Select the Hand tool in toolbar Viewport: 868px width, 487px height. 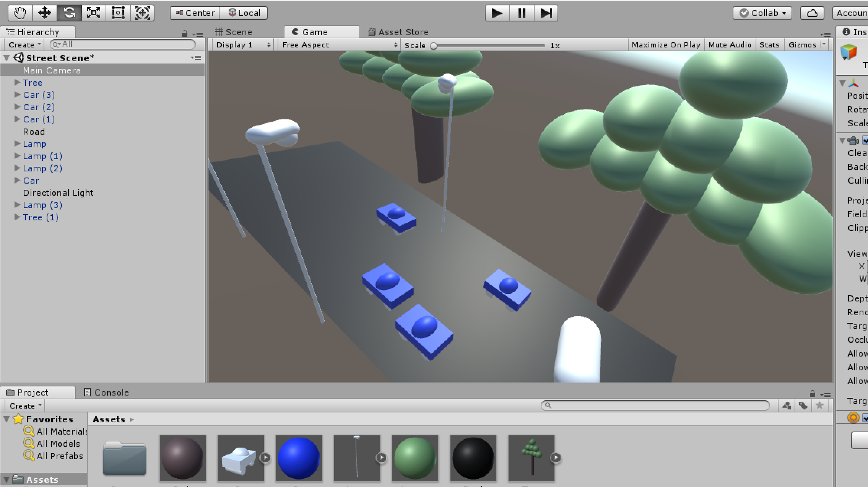pos(20,13)
